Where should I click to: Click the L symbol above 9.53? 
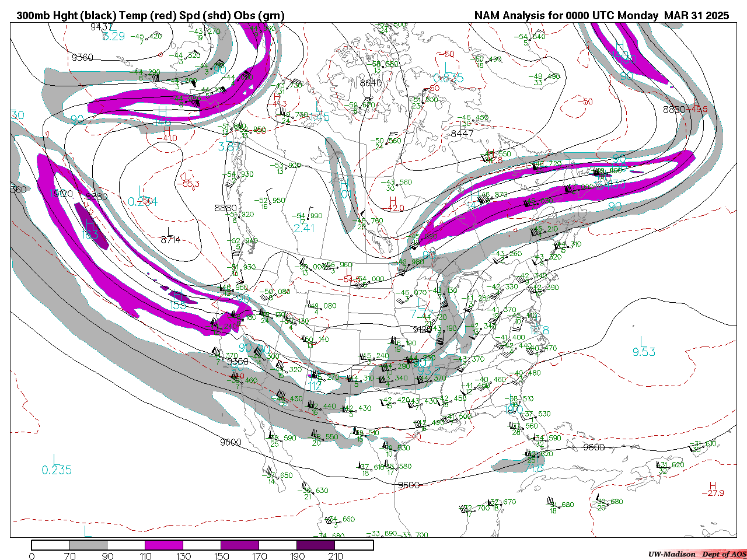coord(643,341)
